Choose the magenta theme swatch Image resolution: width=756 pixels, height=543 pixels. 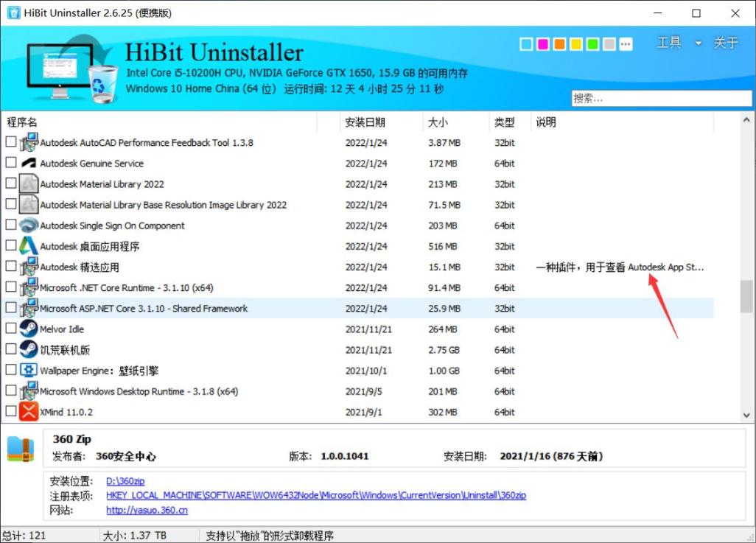tap(543, 44)
